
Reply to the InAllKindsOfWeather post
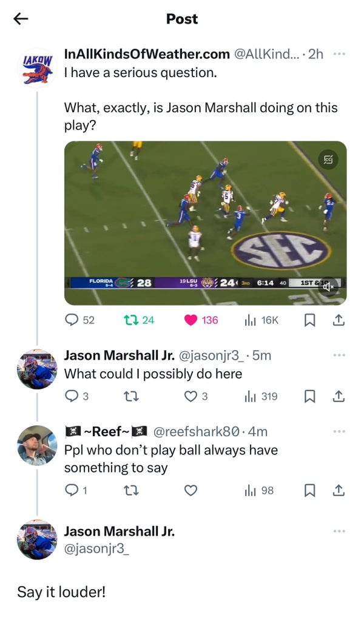pyautogui.click(x=72, y=320)
